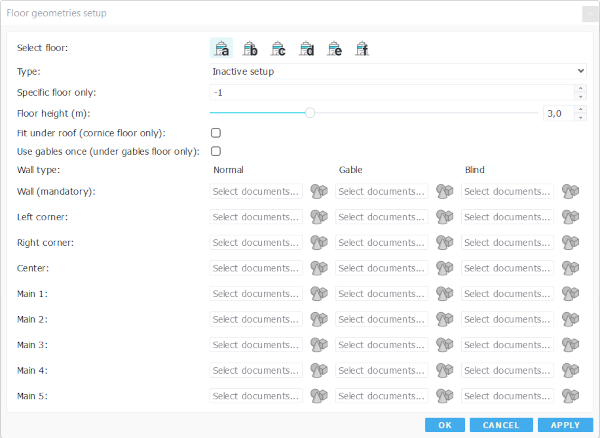Toggle Use gables once checkbox
600x438 pixels.
(215, 152)
